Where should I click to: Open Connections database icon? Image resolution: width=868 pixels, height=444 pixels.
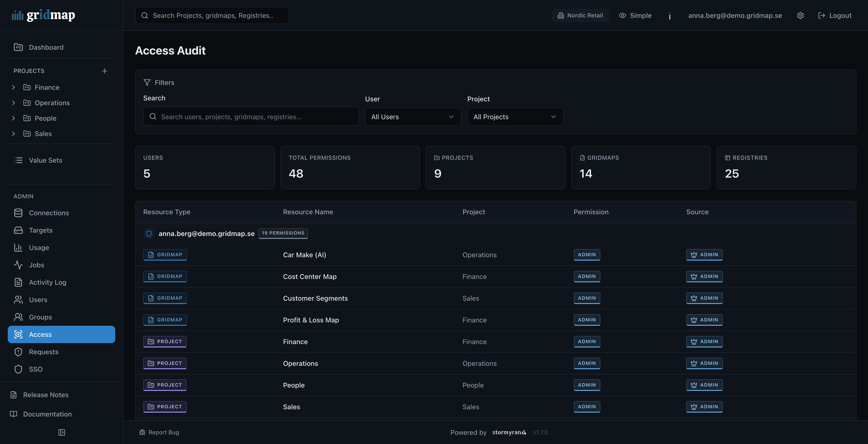click(x=18, y=213)
